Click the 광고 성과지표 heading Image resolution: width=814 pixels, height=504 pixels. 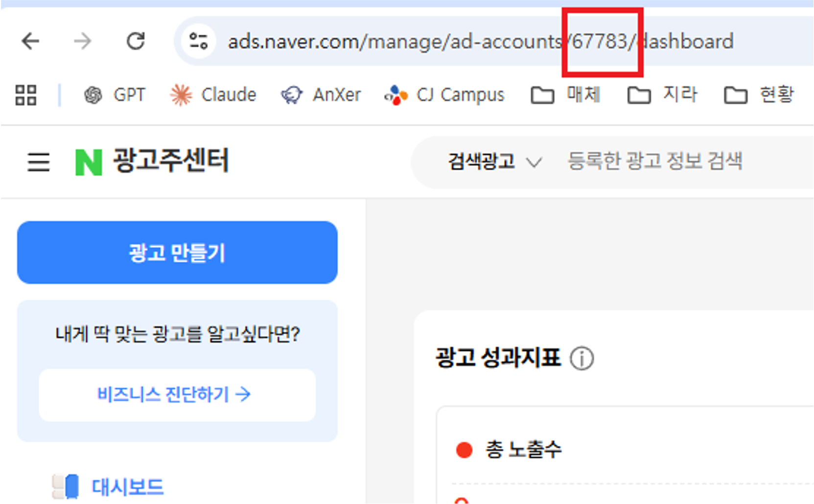[x=498, y=357]
